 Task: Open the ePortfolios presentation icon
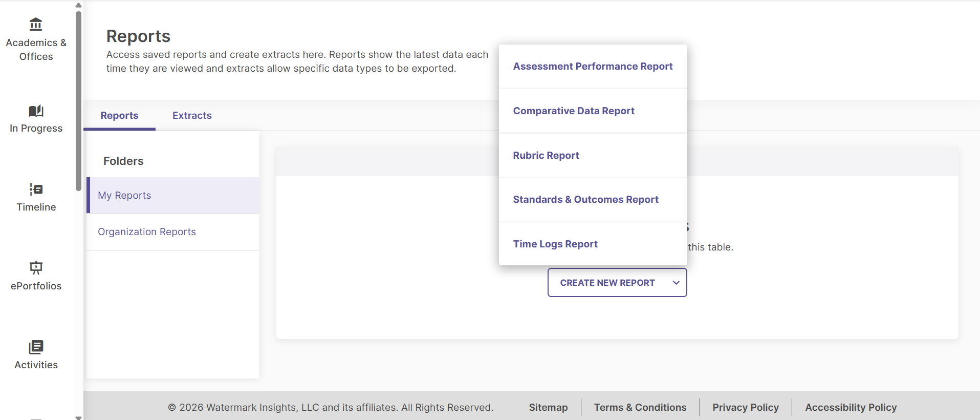click(x=36, y=268)
